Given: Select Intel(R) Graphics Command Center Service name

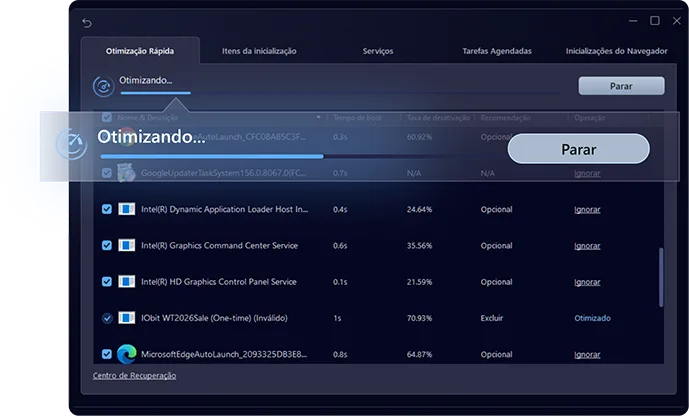Looking at the screenshot, I should (x=219, y=245).
